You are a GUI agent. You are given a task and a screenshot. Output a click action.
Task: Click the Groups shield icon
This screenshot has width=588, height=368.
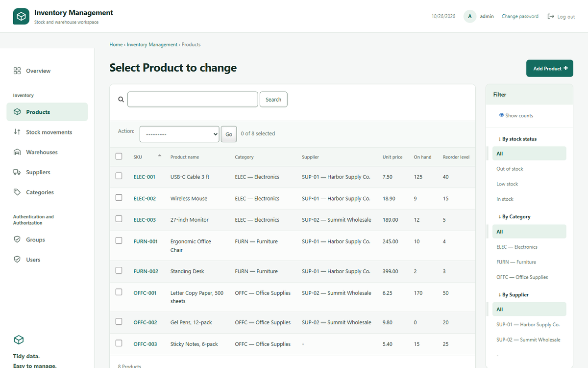(17, 239)
